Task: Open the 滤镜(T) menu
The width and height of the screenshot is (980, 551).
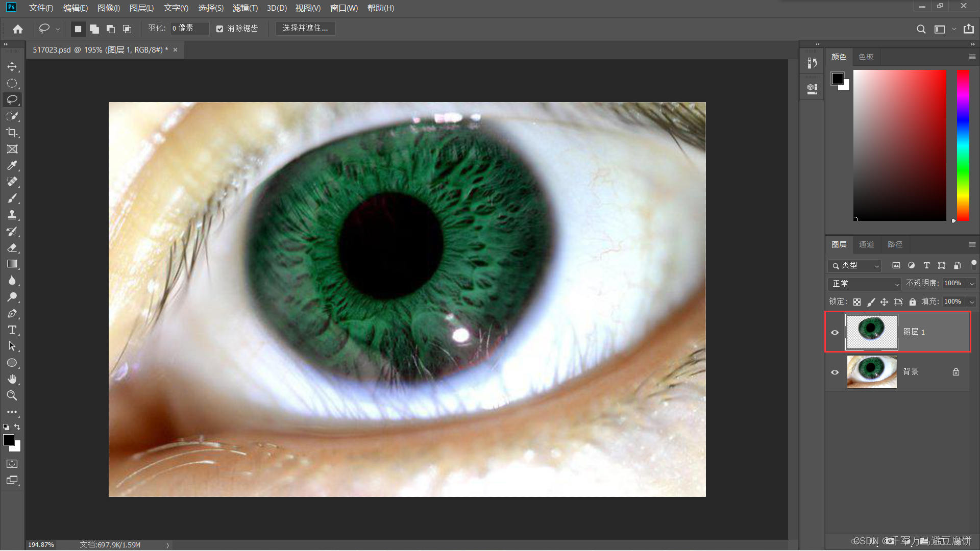Action: (245, 8)
